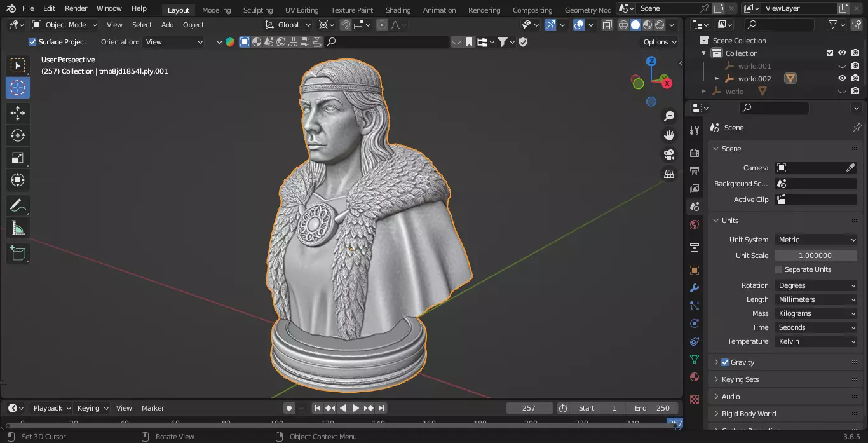Open the timeline Marker menu
The width and height of the screenshot is (868, 443).
153,408
